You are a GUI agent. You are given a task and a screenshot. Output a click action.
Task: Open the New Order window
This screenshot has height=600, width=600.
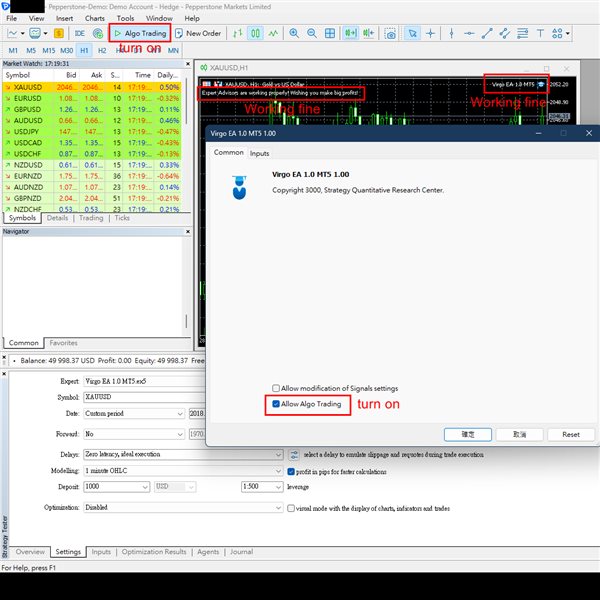point(198,34)
